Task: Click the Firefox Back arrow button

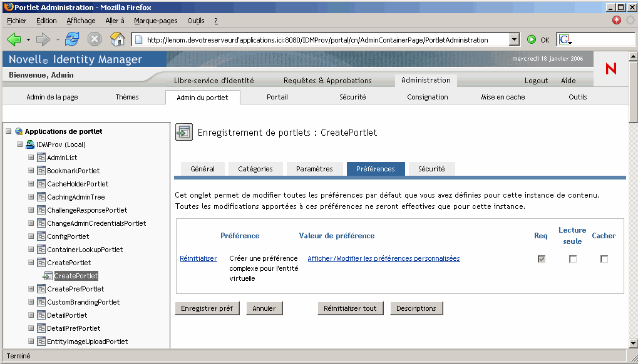Action: click(14, 39)
